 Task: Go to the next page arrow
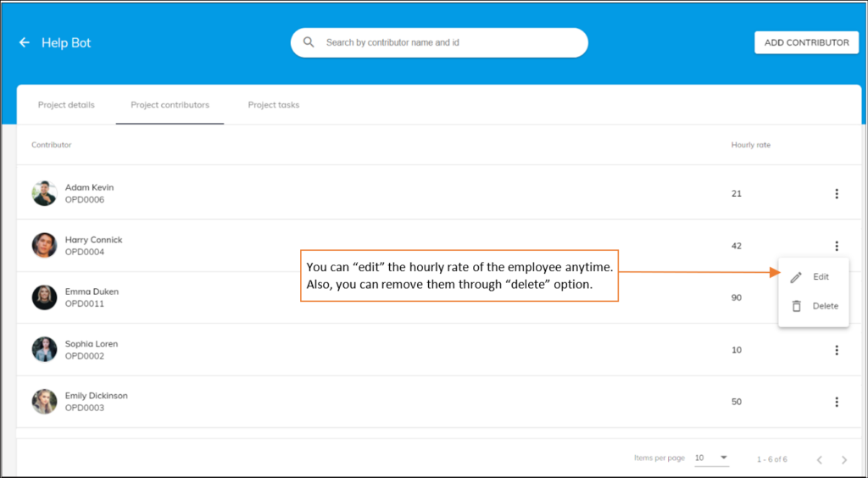coord(843,459)
